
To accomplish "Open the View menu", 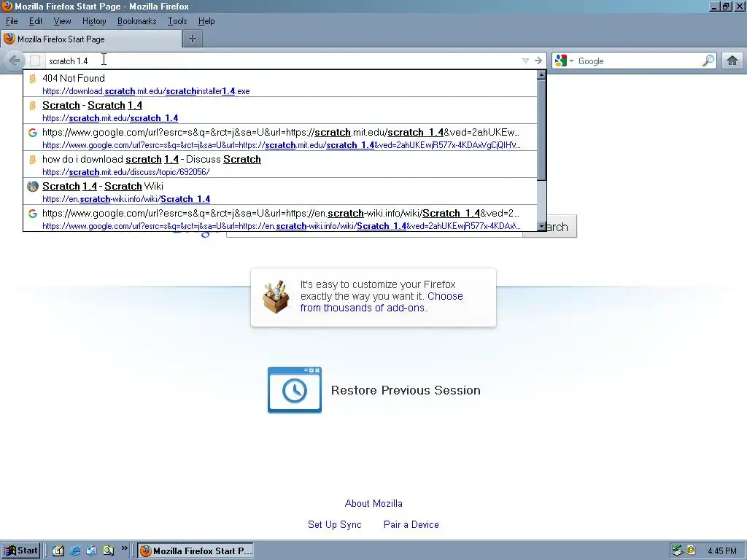I will pos(63,21).
